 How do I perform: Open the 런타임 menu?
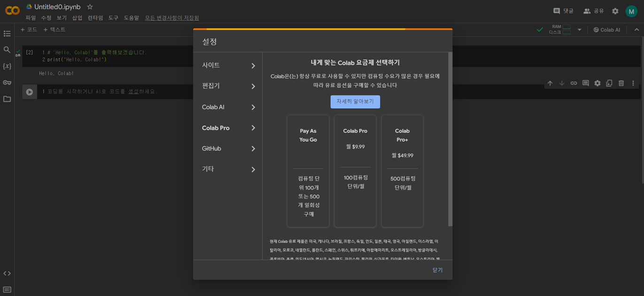pyautogui.click(x=95, y=17)
